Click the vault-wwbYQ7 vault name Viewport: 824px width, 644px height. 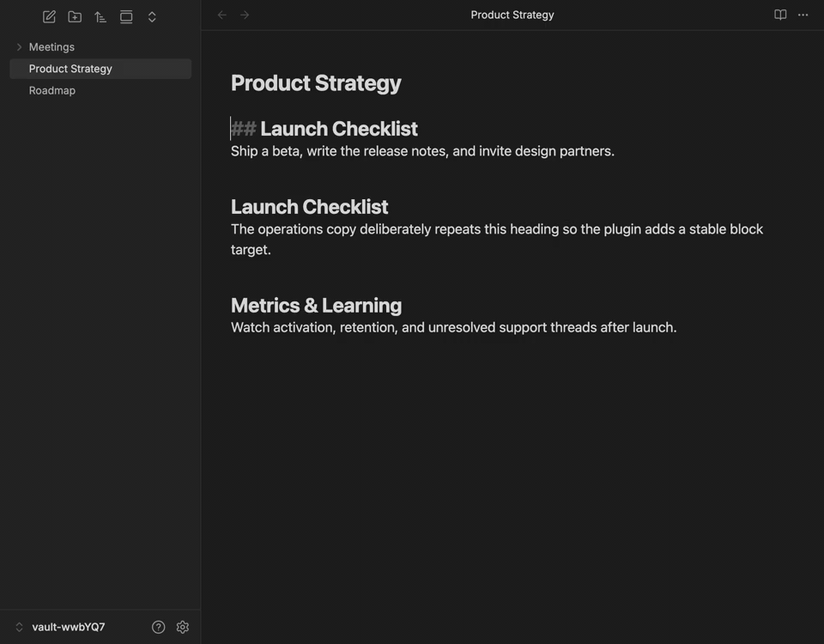(x=69, y=627)
